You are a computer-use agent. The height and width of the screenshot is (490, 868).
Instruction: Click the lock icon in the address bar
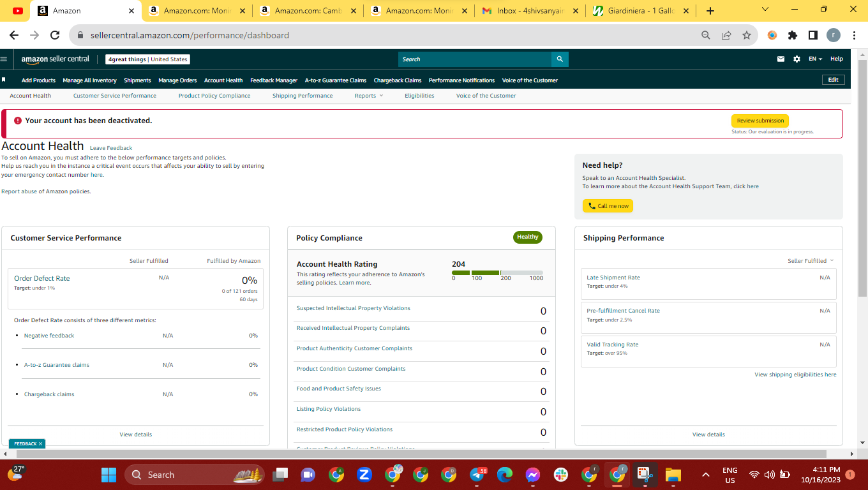[80, 35]
